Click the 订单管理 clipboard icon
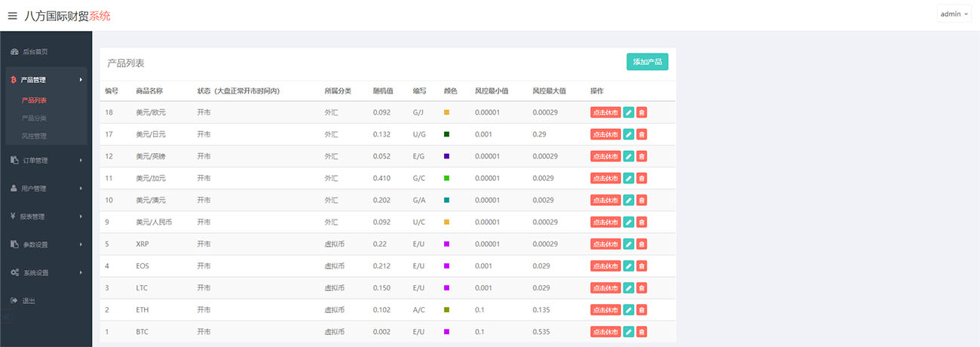 [14, 160]
